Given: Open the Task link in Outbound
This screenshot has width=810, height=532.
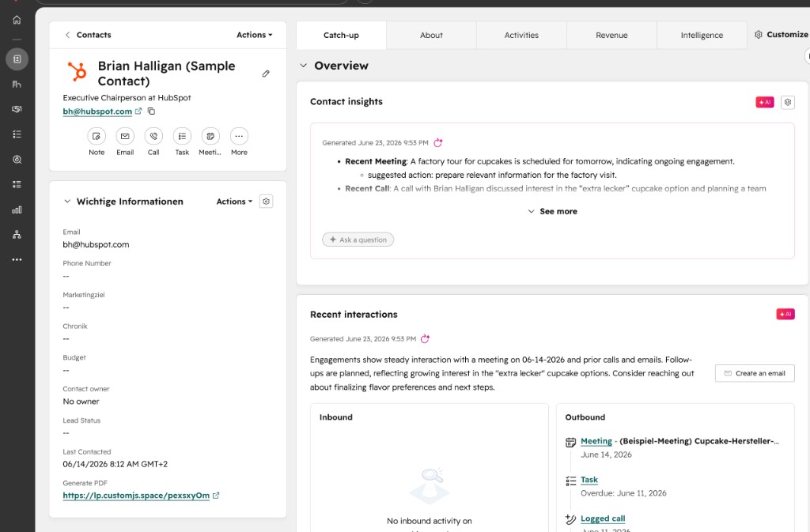Looking at the screenshot, I should [x=589, y=479].
